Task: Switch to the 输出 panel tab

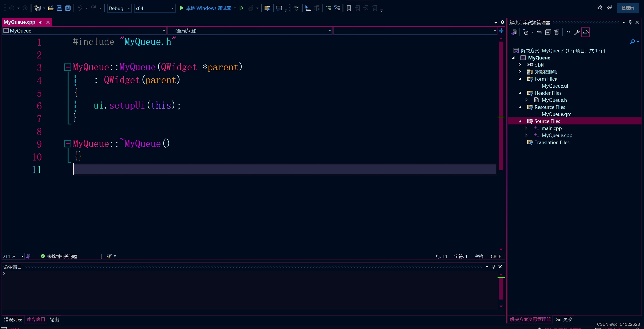Action: (54, 319)
